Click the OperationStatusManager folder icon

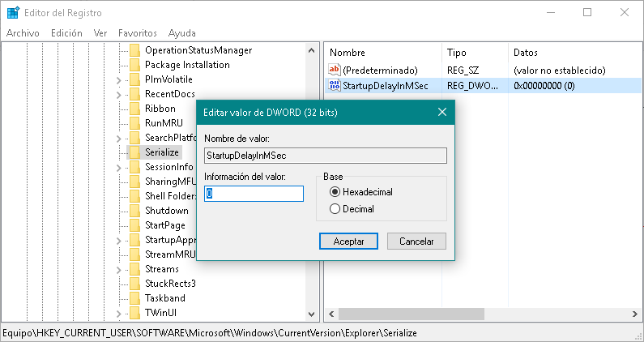[134, 50]
